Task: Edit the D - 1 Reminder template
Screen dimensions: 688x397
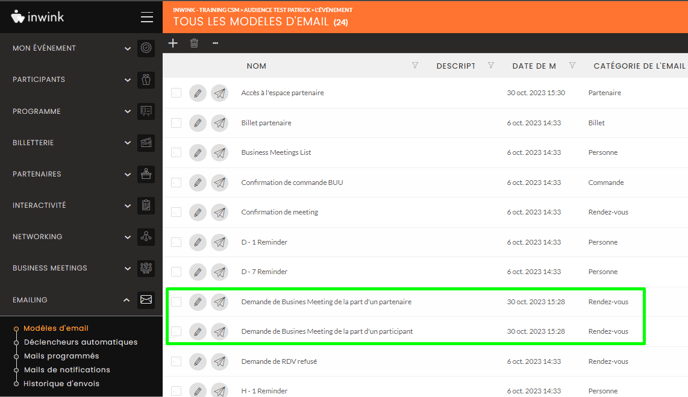Action: pyautogui.click(x=198, y=242)
